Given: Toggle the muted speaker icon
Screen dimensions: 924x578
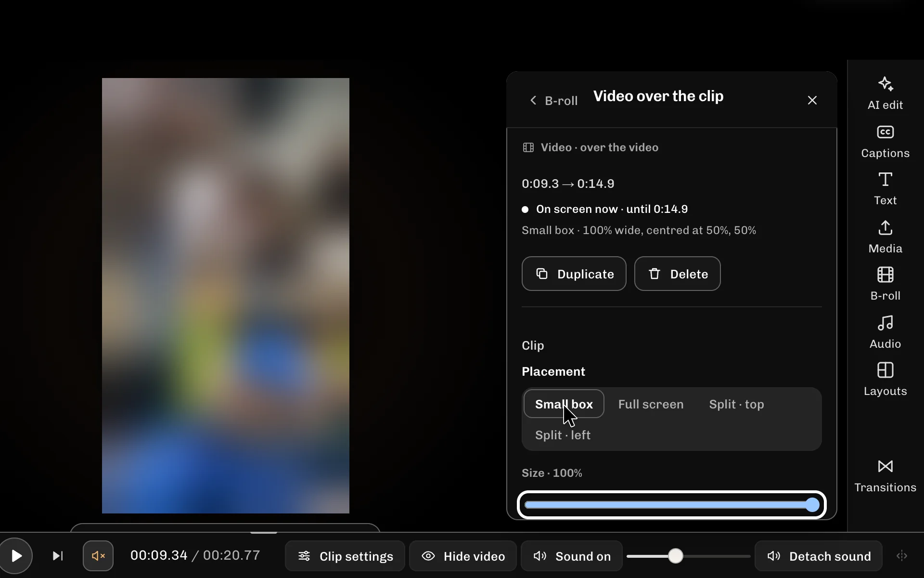Looking at the screenshot, I should (98, 556).
